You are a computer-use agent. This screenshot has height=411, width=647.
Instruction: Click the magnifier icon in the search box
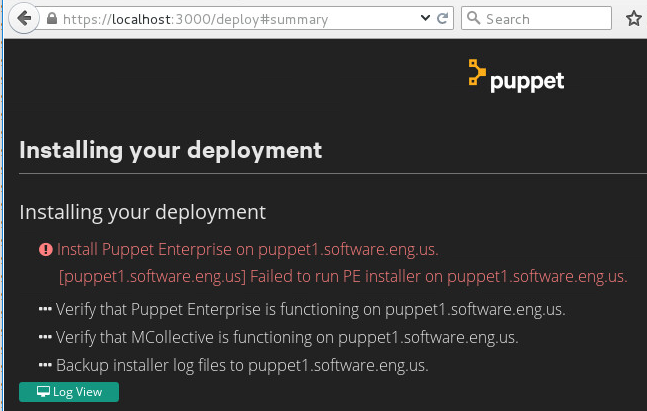[x=473, y=18]
